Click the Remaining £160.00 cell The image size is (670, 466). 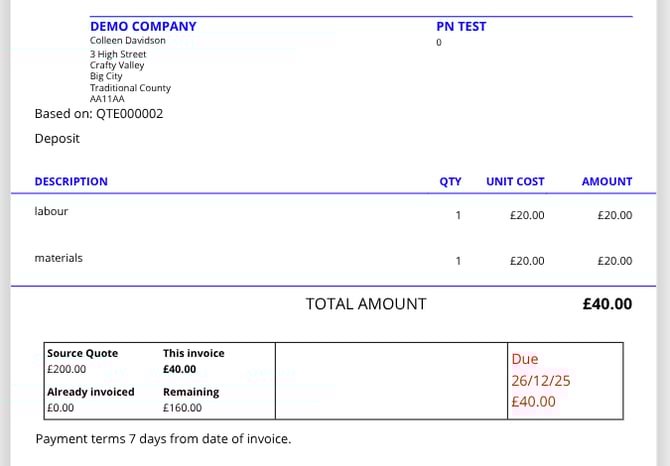point(191,400)
